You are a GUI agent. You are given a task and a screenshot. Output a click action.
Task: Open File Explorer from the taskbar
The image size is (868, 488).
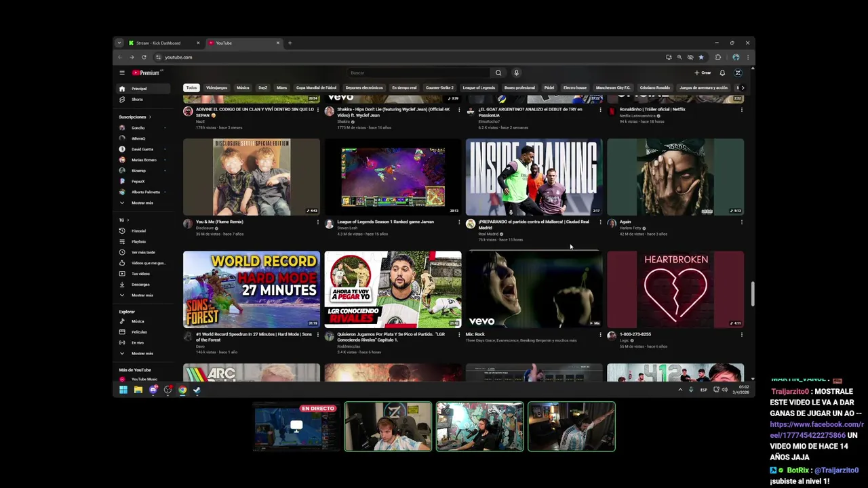(x=138, y=390)
